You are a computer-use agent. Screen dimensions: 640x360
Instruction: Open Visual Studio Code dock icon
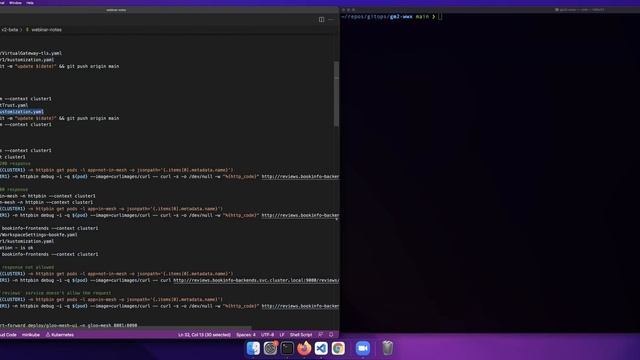[x=321, y=348]
